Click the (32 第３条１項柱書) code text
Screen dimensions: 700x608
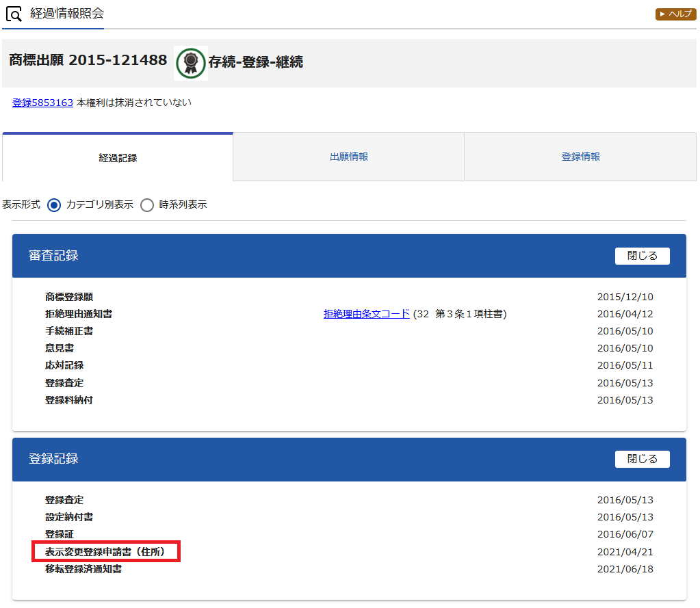pos(460,314)
